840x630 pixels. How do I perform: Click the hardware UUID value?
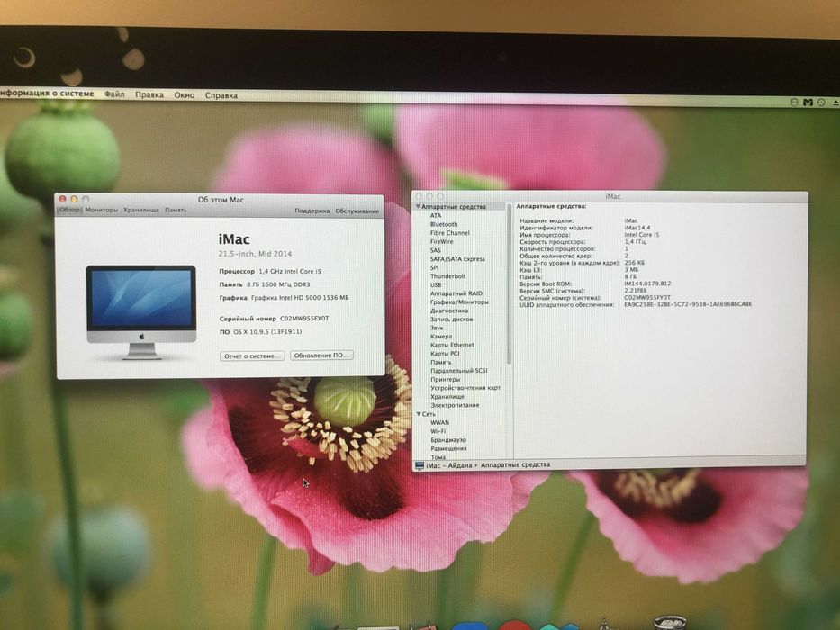(688, 304)
